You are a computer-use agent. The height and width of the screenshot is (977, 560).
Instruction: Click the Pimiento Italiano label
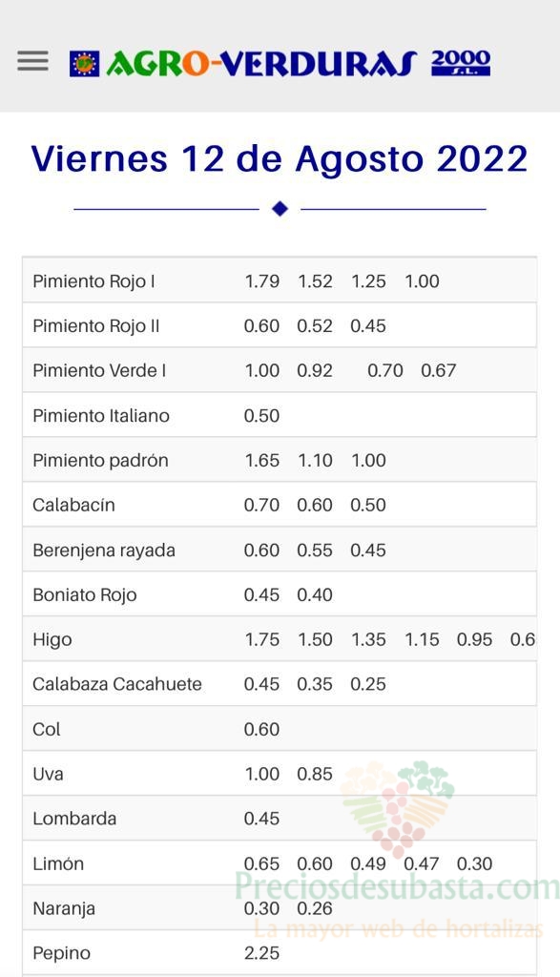click(x=101, y=416)
